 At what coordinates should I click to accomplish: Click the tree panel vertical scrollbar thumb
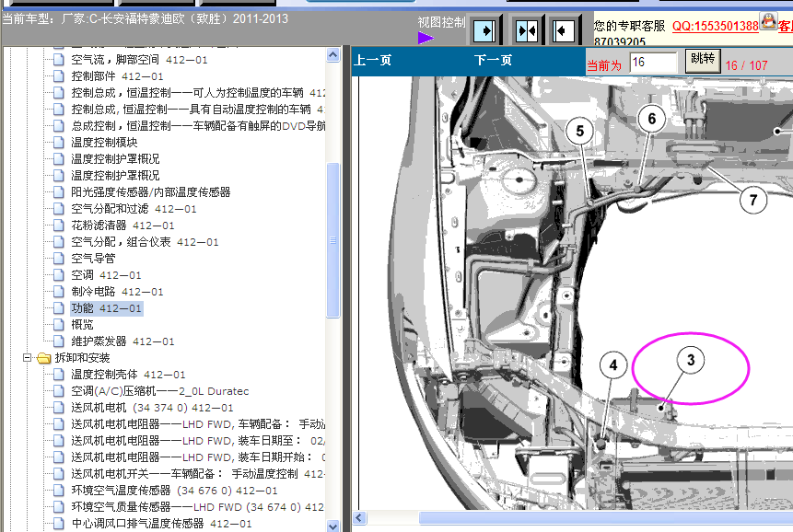pyautogui.click(x=332, y=240)
